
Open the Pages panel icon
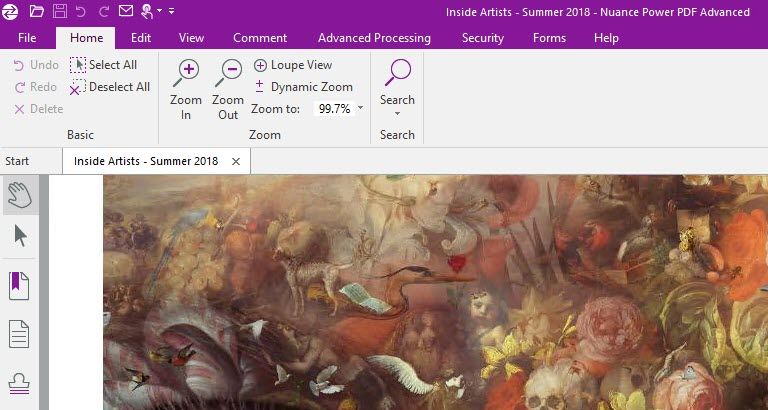19,334
